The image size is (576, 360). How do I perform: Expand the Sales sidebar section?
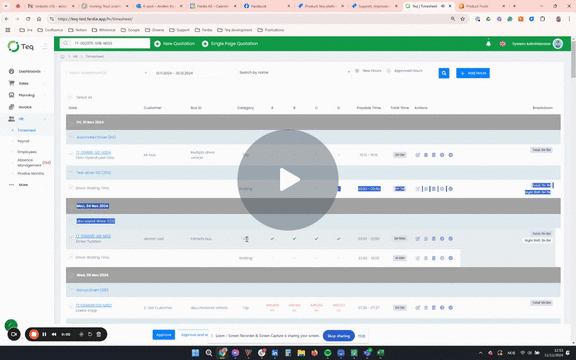[x=28, y=83]
